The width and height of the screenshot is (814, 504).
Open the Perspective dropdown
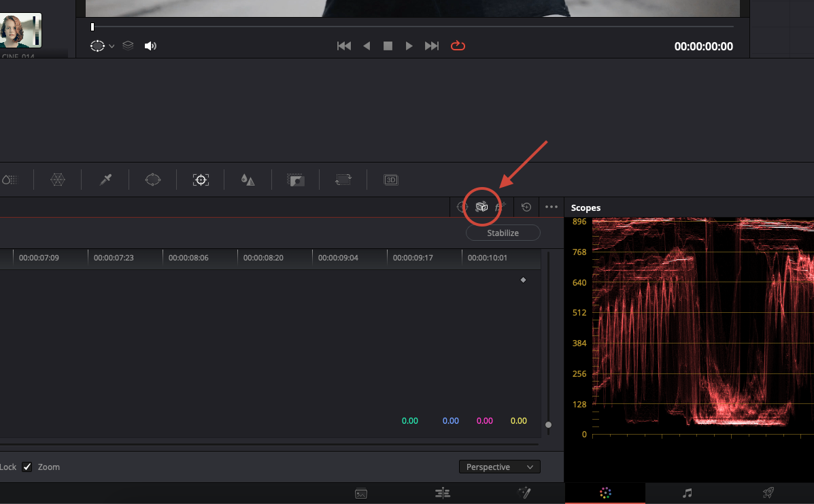click(500, 467)
